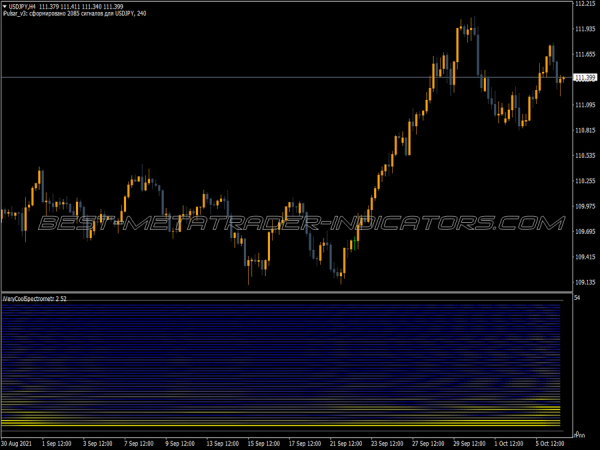Click the 13 Sep 12:00 time label
Viewport: 600px width, 450px height.
pyautogui.click(x=222, y=444)
